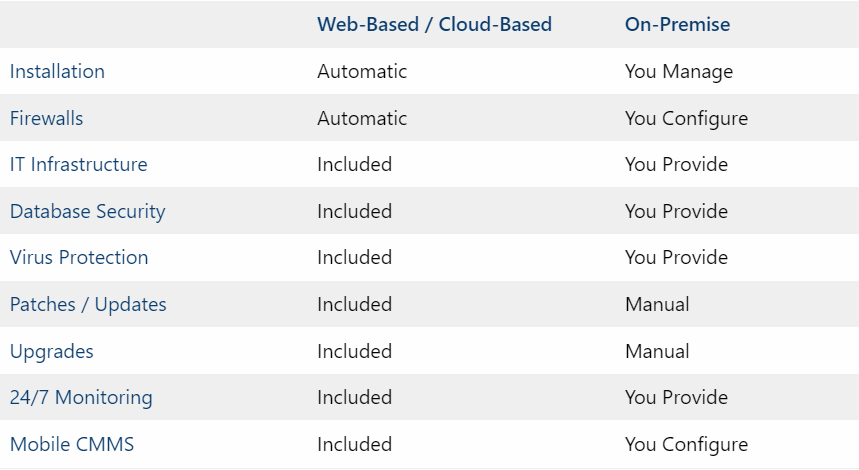859x470 pixels.
Task: Click the Upgrades link
Action: [x=51, y=352]
